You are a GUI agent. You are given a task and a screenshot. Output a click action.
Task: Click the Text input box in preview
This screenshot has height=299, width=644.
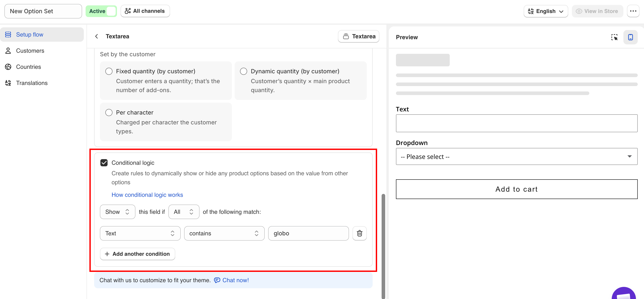[516, 123]
